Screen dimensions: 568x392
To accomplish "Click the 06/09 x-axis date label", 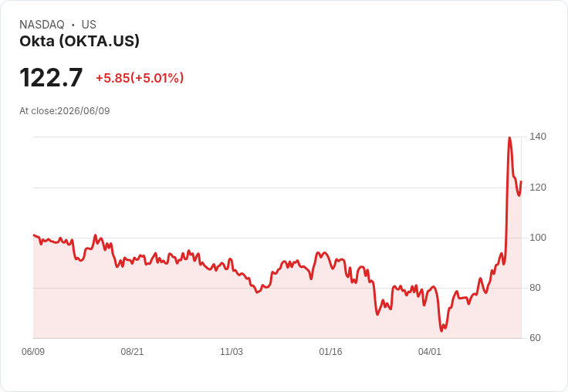I will 33,352.
